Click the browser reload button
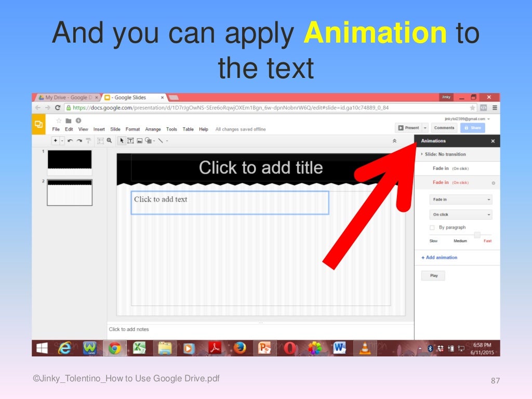The image size is (532, 399). [58, 108]
